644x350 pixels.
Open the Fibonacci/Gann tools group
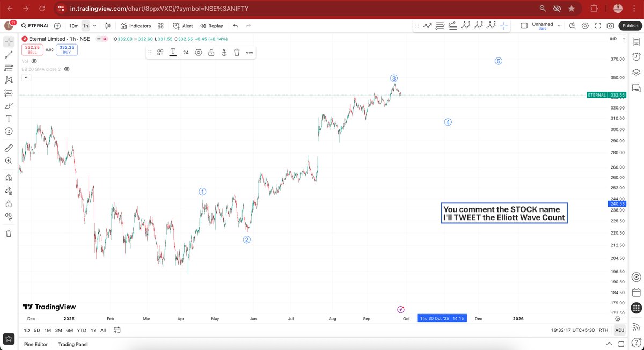click(x=9, y=67)
